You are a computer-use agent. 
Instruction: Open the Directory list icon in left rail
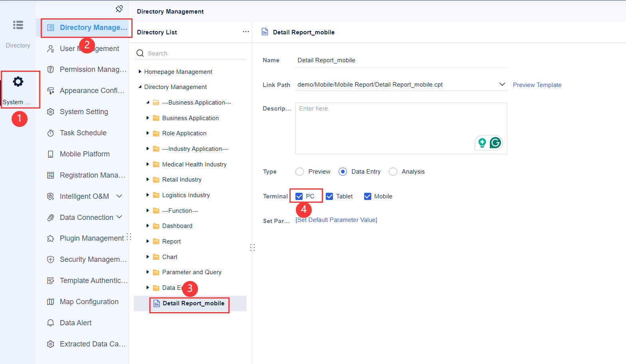pyautogui.click(x=18, y=25)
